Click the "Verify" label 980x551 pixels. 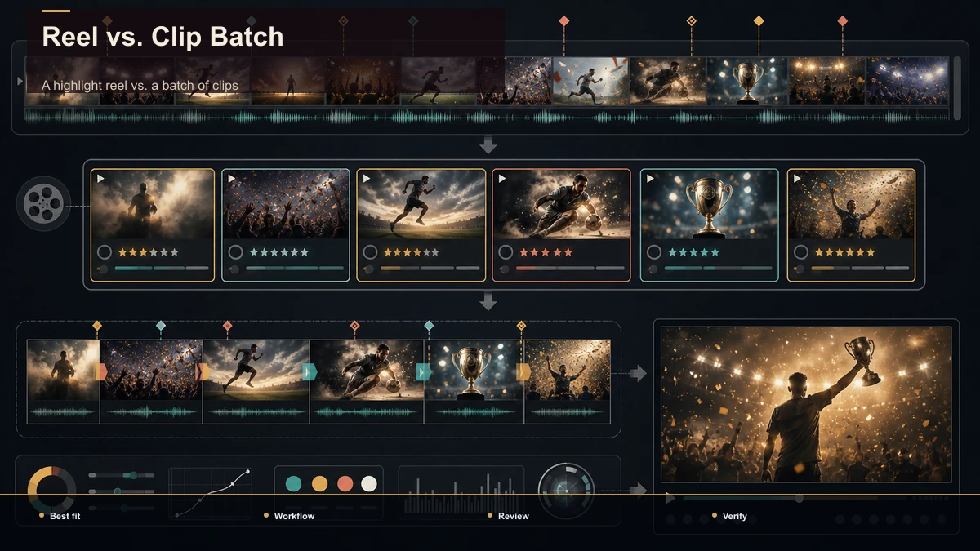(x=735, y=516)
